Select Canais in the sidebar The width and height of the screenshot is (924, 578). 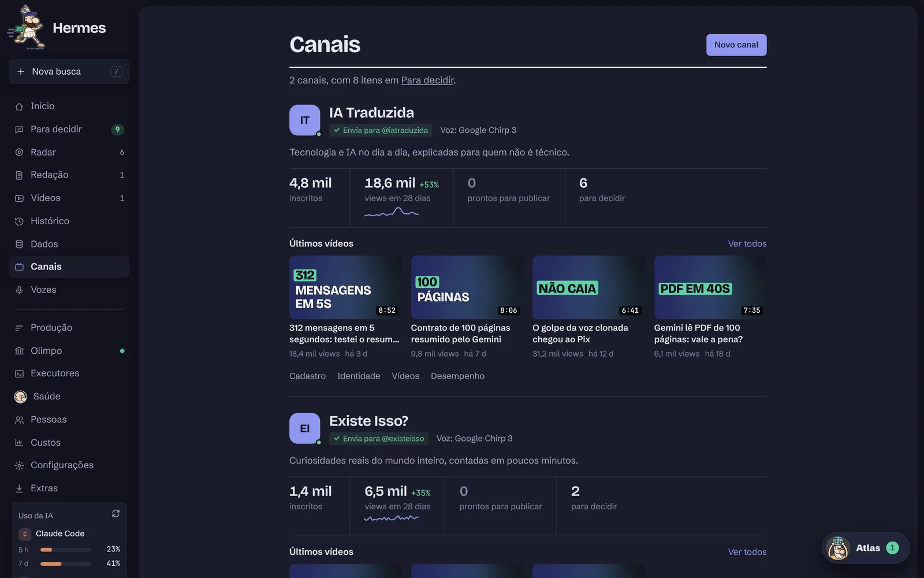[x=69, y=267]
